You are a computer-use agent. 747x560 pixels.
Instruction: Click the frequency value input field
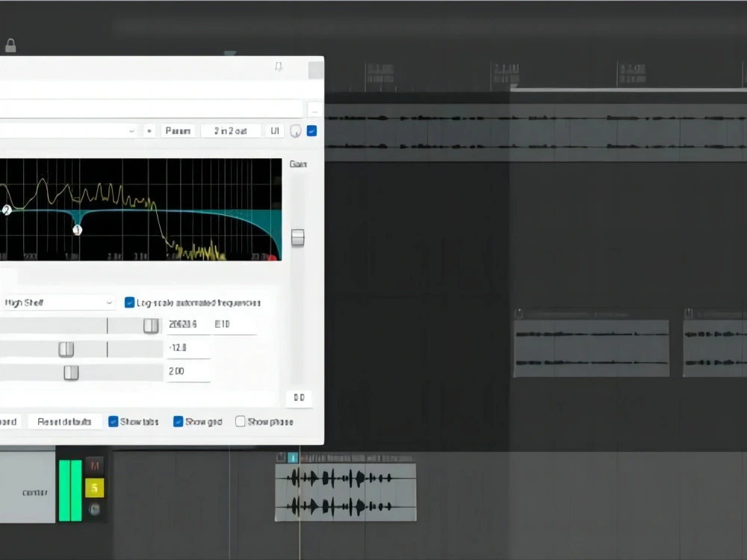pyautogui.click(x=187, y=324)
